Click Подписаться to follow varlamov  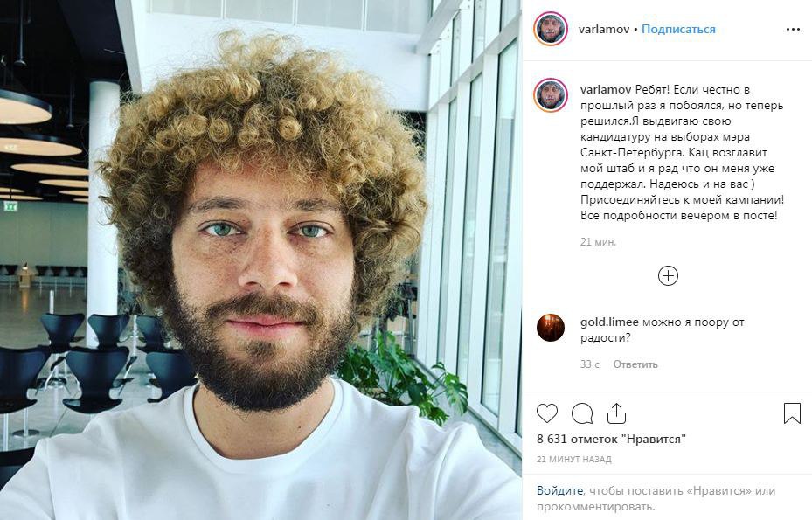[x=678, y=30]
